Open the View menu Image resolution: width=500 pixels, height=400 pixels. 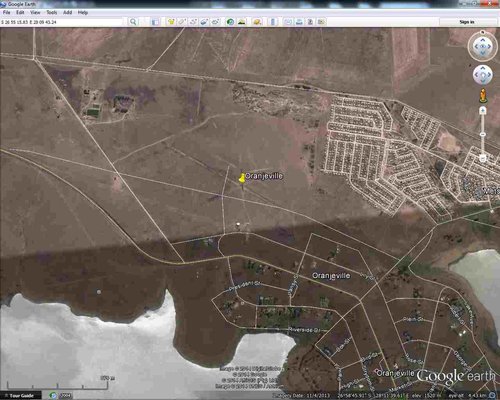[35, 12]
